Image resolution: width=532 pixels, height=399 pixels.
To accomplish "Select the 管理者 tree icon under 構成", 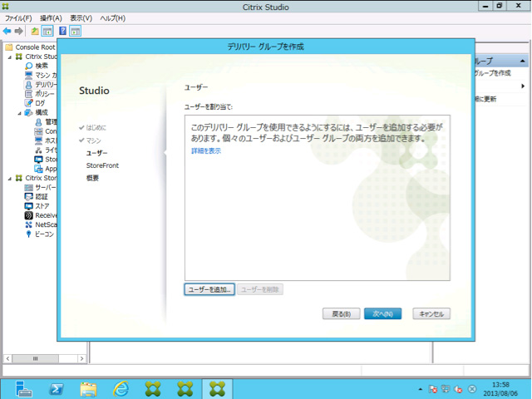I will 39,122.
